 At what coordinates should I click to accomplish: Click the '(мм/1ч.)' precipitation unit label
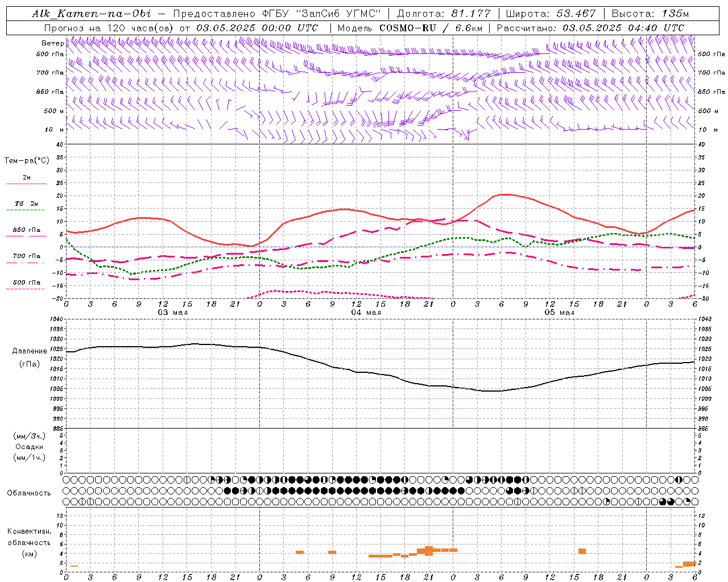(x=30, y=458)
